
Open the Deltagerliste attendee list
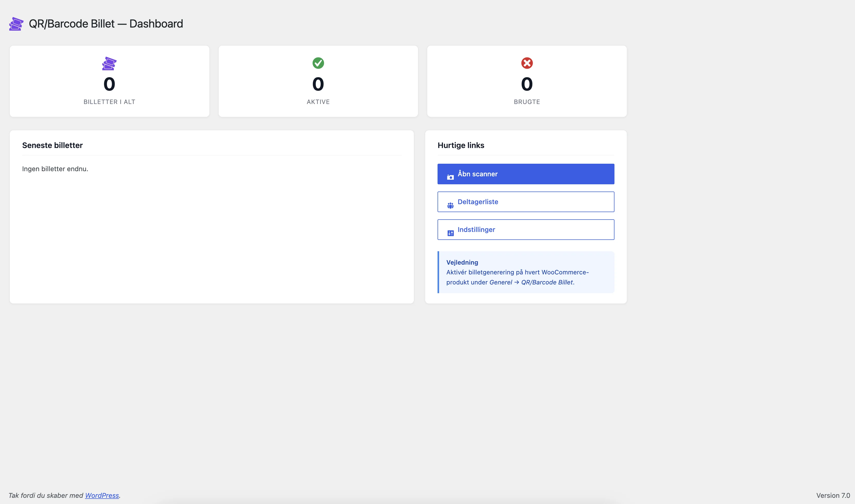(x=526, y=202)
